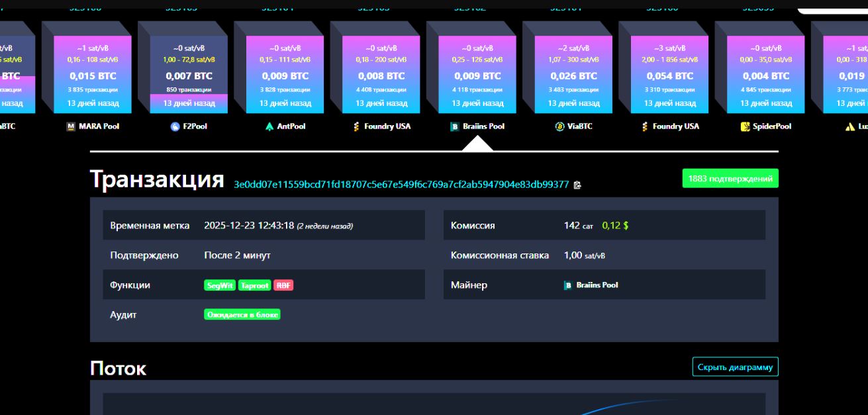Click the Ожидается в блоке audit badge
The image size is (868, 415).
[242, 315]
